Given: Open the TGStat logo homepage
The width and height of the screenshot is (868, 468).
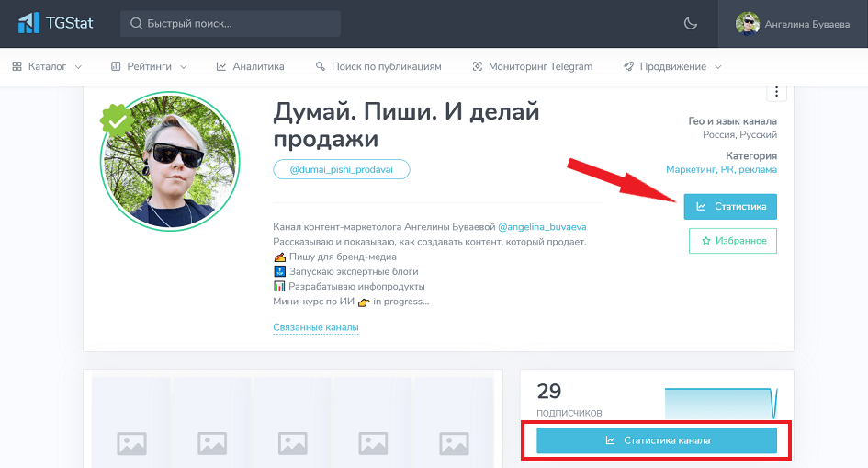Looking at the screenshot, I should tap(55, 23).
